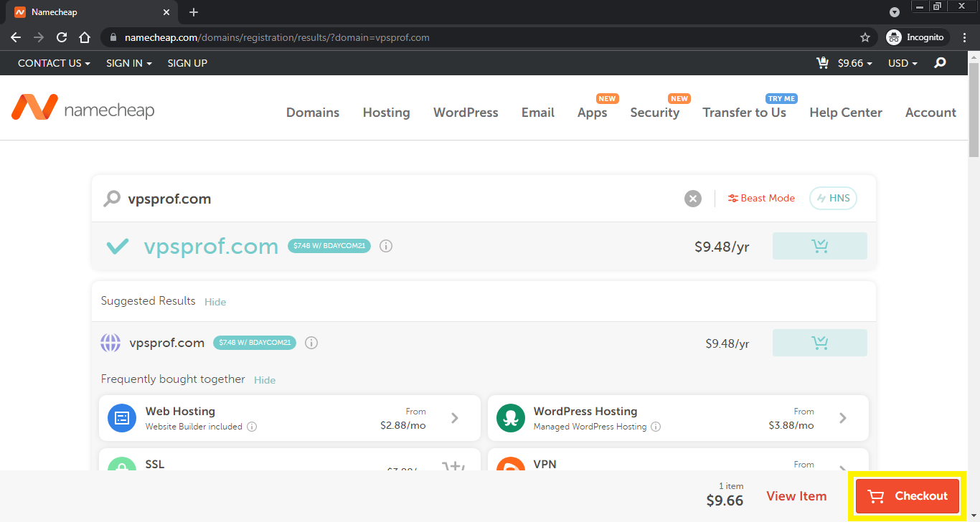Click the $9.48/yr price on top result

(722, 247)
